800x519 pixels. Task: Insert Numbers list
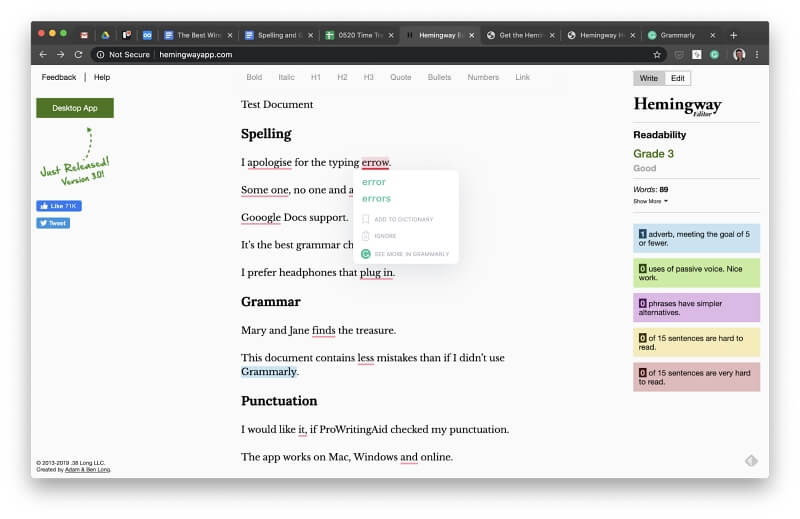click(x=483, y=77)
